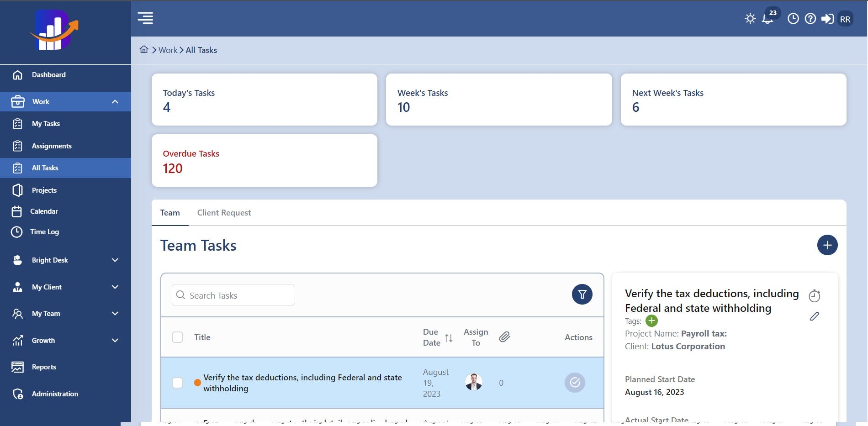Select the header checkbox to select all tasks

(177, 337)
